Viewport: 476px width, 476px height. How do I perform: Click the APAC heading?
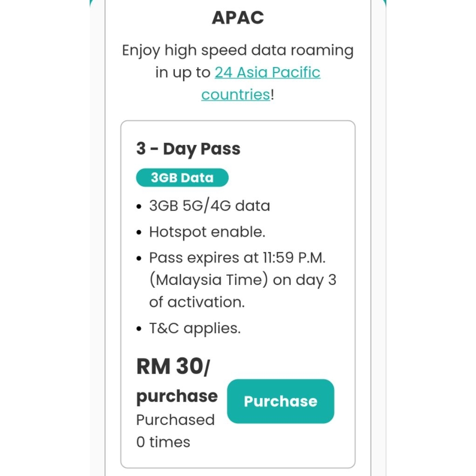238,18
